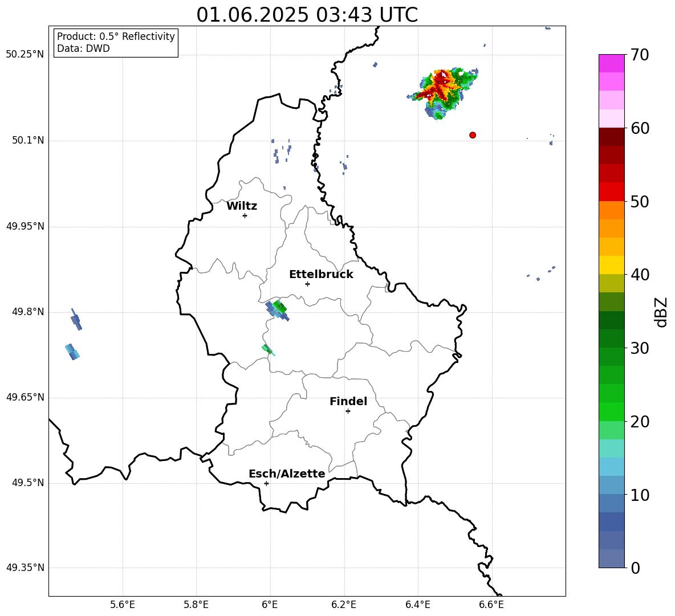Click the 50.25°N latitude label
This screenshot has width=675, height=616.
[25, 55]
